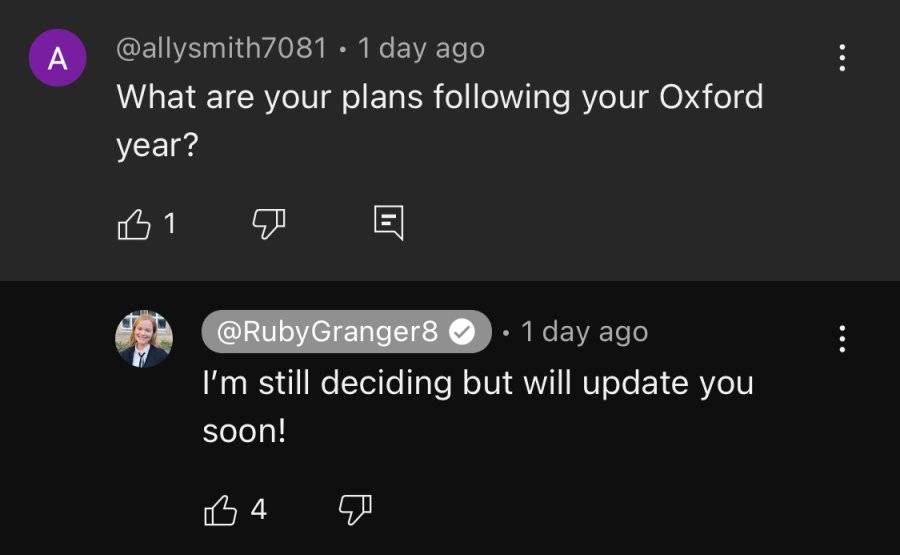900x555 pixels.
Task: Thumbs up RubyGranger8's reply
Action: click(220, 510)
